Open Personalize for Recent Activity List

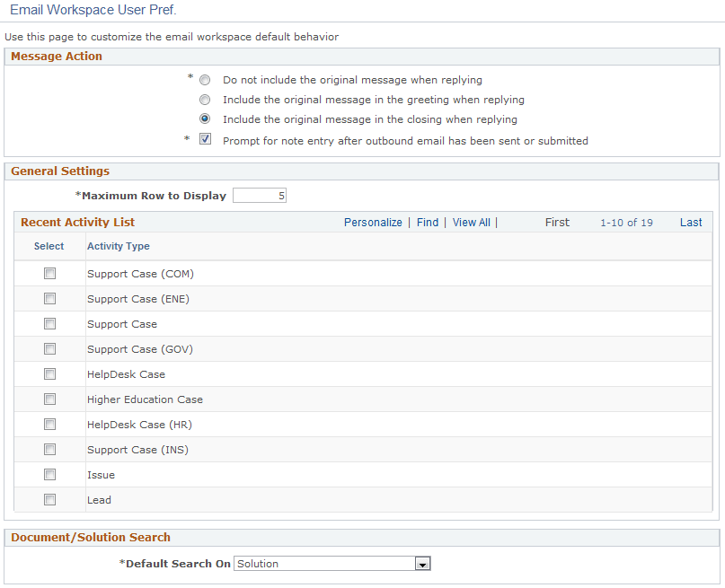coord(373,222)
